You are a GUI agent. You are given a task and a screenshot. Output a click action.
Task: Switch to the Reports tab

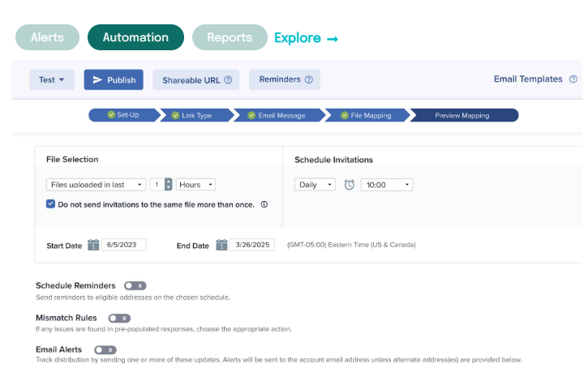pos(230,37)
